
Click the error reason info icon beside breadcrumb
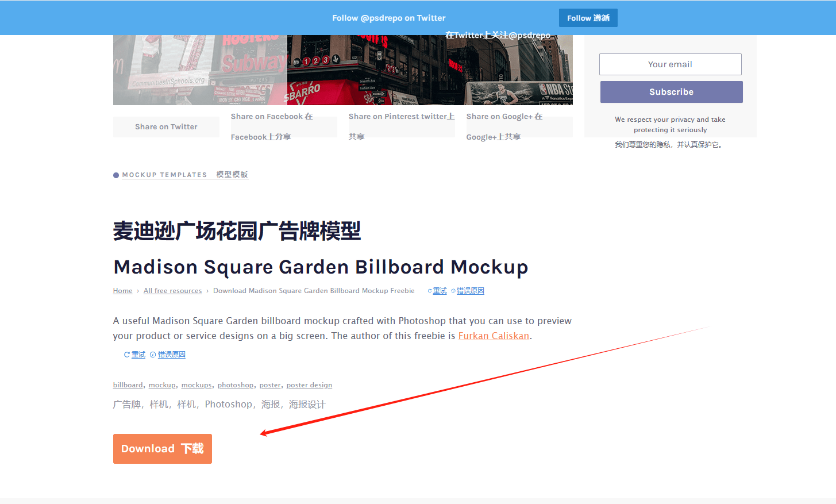tap(453, 291)
